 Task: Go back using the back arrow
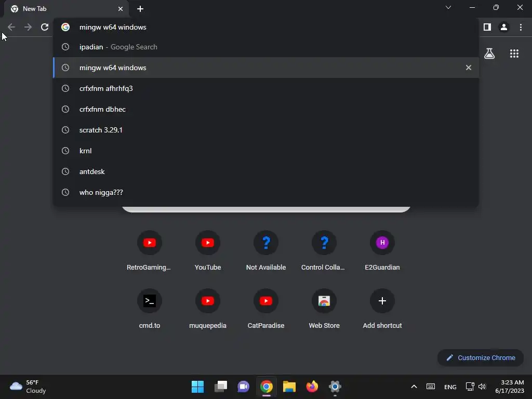coord(11,27)
